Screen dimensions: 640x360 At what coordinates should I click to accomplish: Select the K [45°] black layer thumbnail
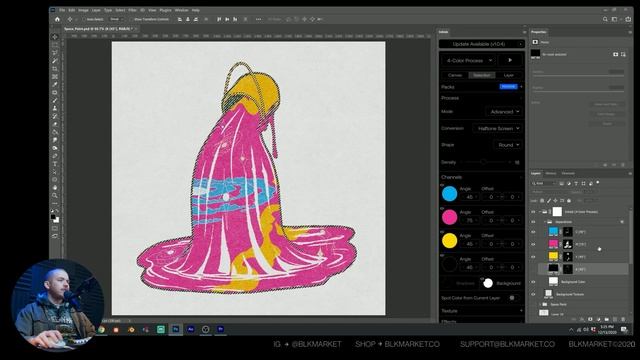pyautogui.click(x=553, y=269)
